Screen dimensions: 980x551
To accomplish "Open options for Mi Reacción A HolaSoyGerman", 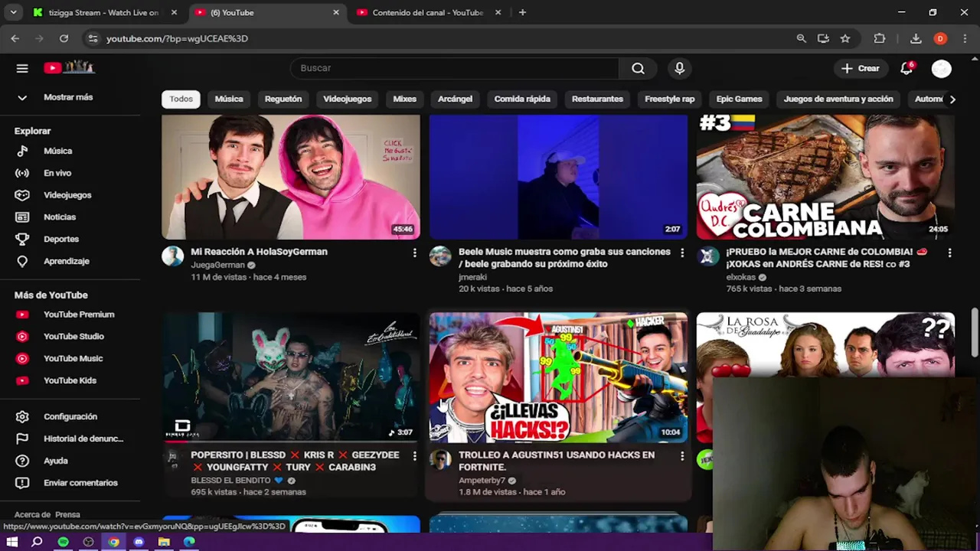I will tap(414, 253).
